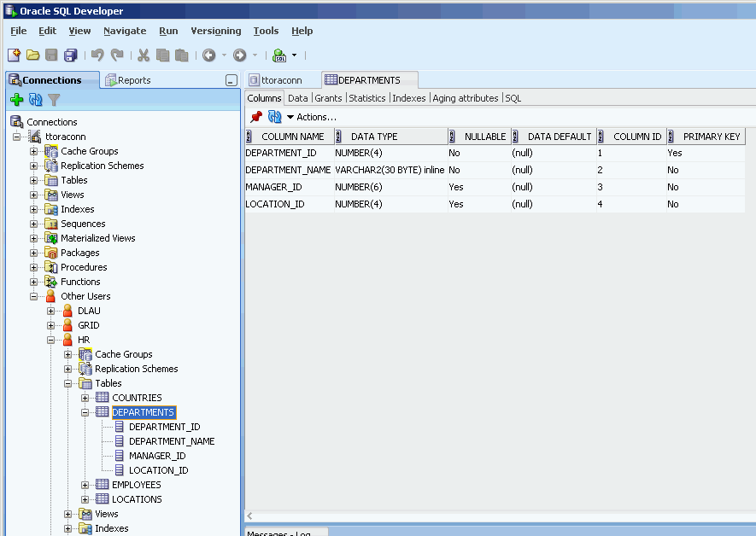Switch to the Reports tab
Image resolution: width=756 pixels, height=536 pixels.
[128, 80]
